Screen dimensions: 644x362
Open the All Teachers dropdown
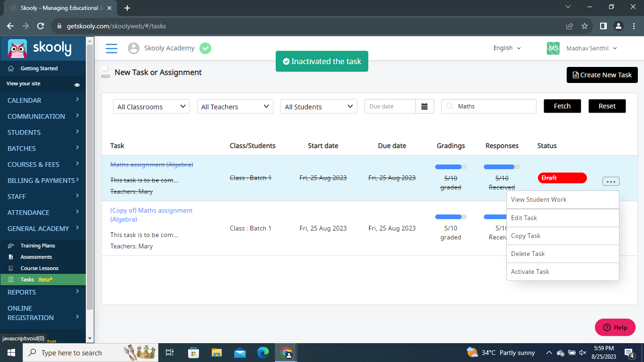pos(235,107)
